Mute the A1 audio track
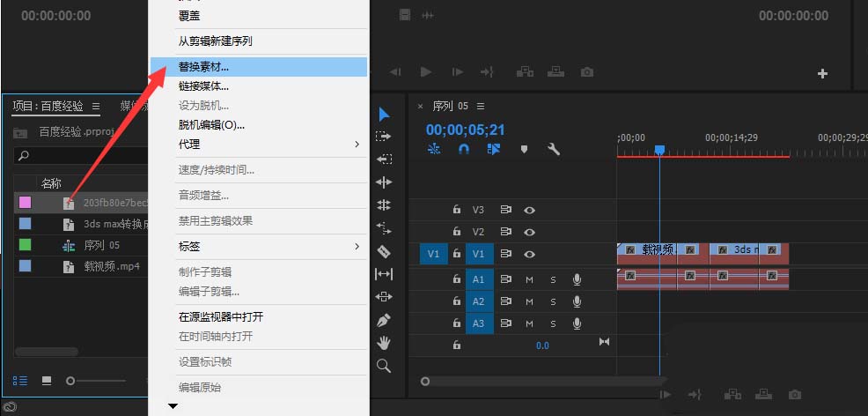 point(529,279)
